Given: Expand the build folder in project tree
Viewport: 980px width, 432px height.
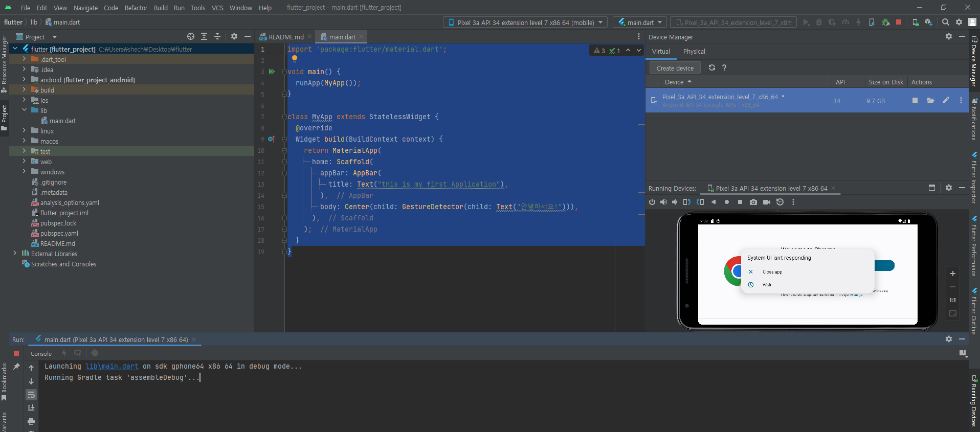Looking at the screenshot, I should (24, 89).
